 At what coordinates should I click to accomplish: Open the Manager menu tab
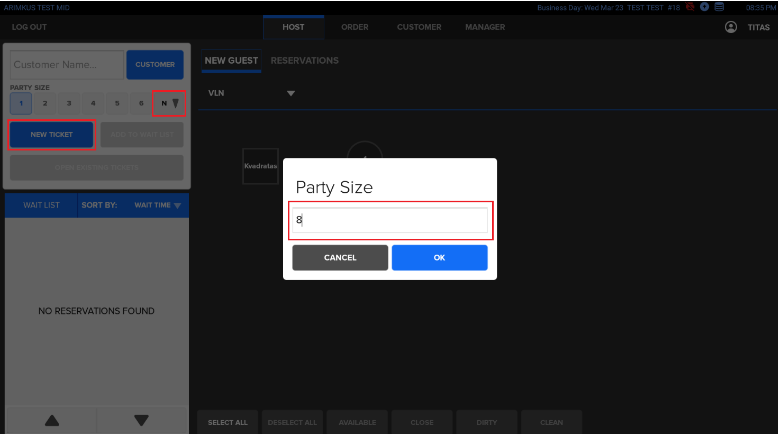[485, 27]
